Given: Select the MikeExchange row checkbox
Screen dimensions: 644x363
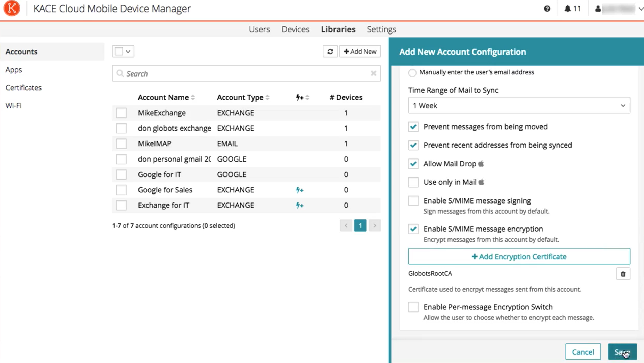Looking at the screenshot, I should point(121,113).
